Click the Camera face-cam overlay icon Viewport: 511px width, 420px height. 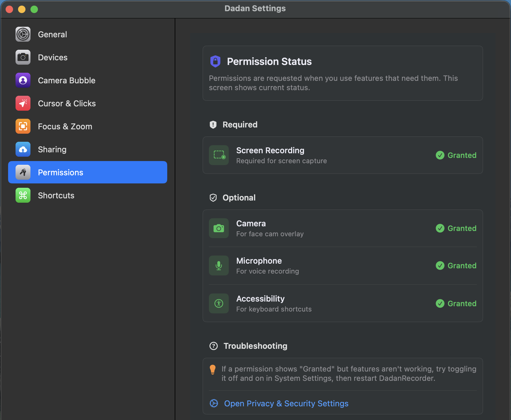tap(219, 228)
